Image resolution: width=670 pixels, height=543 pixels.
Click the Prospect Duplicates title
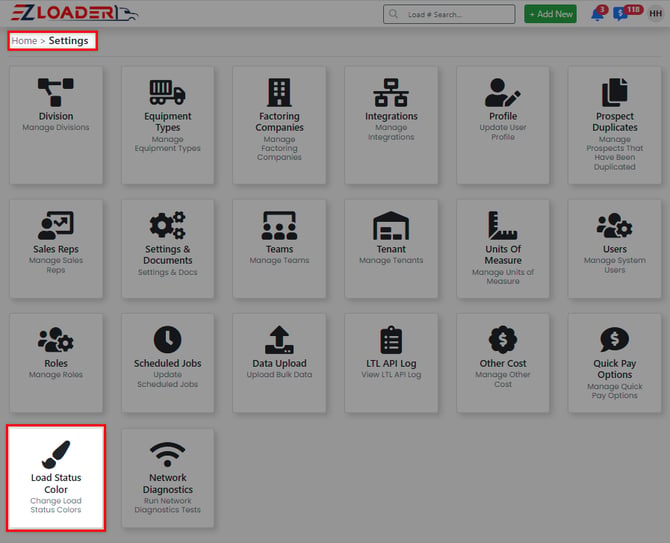tap(614, 122)
